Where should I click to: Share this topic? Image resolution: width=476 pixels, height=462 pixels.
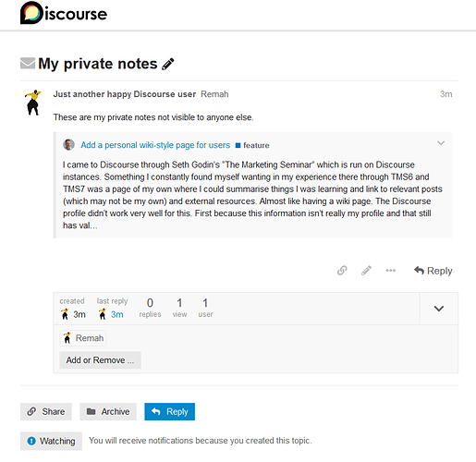46,411
